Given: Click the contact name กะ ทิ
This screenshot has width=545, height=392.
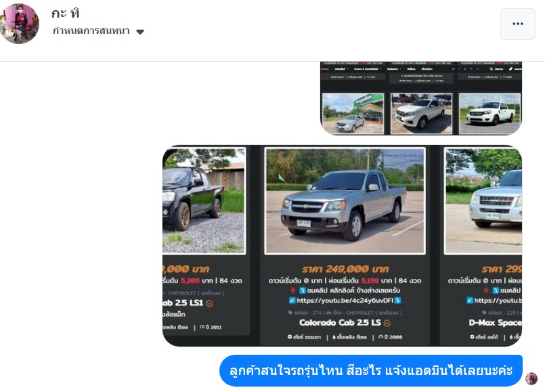Looking at the screenshot, I should click(x=66, y=14).
